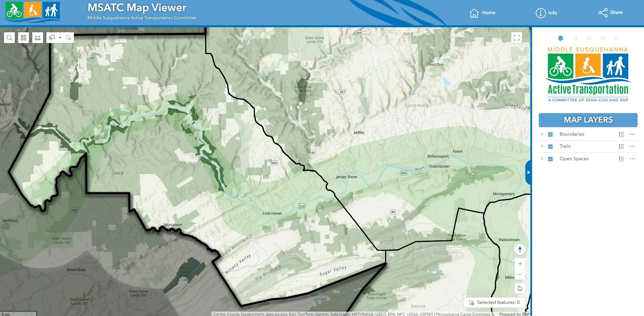
Task: Show the legend for Boundaries
Action: point(621,134)
